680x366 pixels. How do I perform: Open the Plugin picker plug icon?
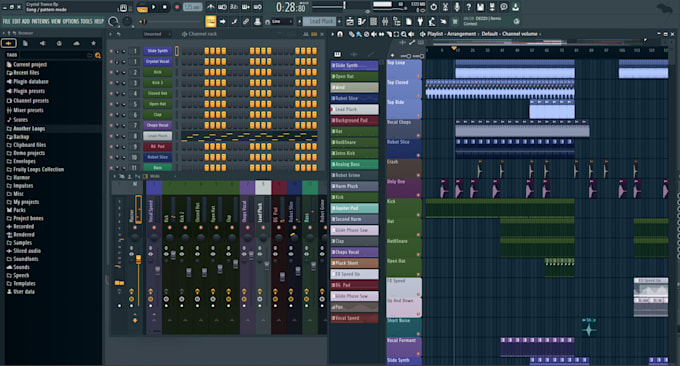[x=420, y=21]
